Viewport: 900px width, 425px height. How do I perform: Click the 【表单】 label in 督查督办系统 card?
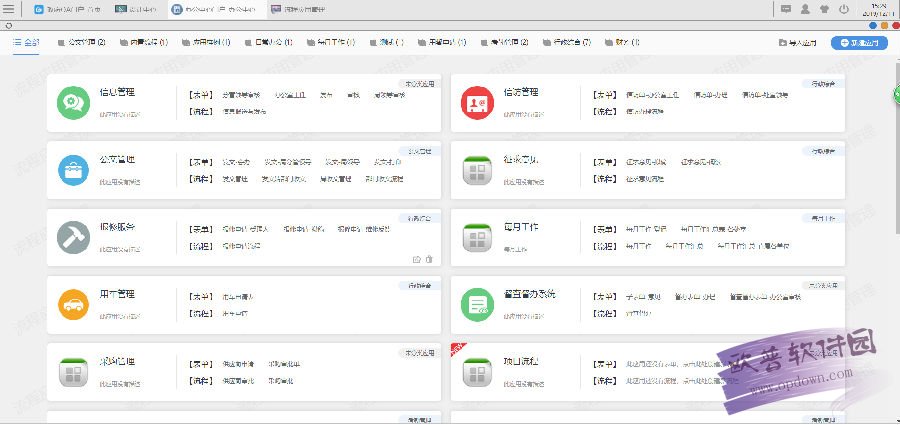[605, 297]
